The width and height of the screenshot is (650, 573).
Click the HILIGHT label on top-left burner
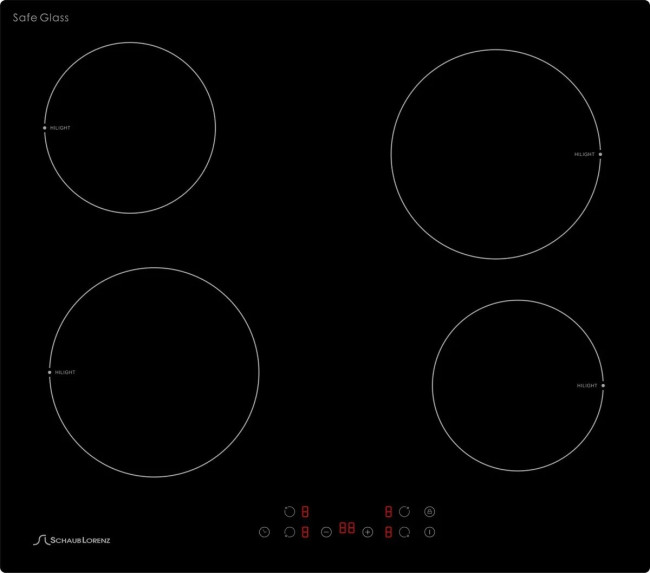click(x=60, y=128)
